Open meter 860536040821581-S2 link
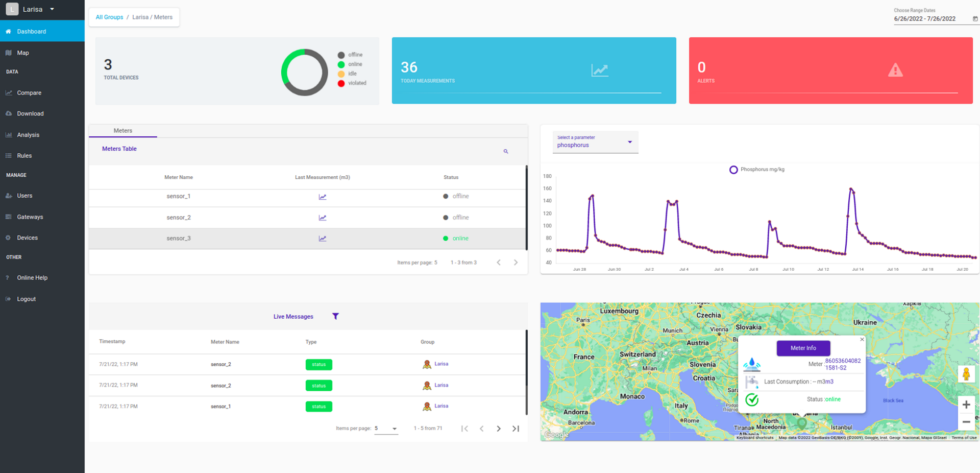 point(843,364)
